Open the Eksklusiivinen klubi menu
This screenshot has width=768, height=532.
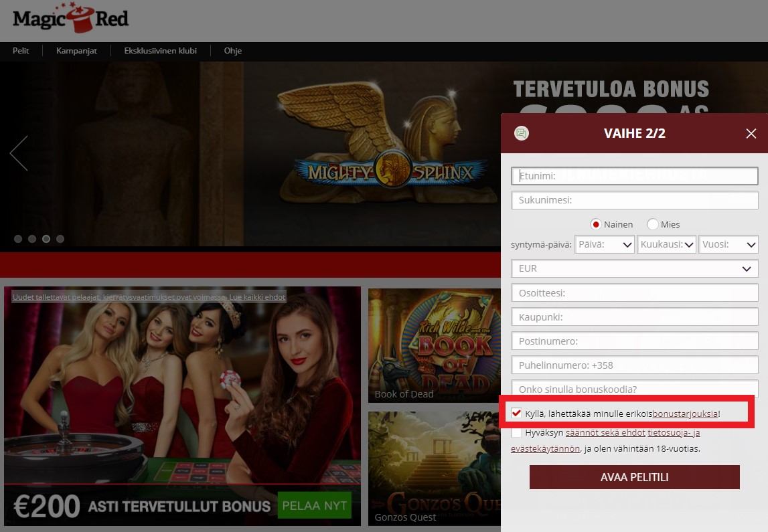(x=160, y=51)
